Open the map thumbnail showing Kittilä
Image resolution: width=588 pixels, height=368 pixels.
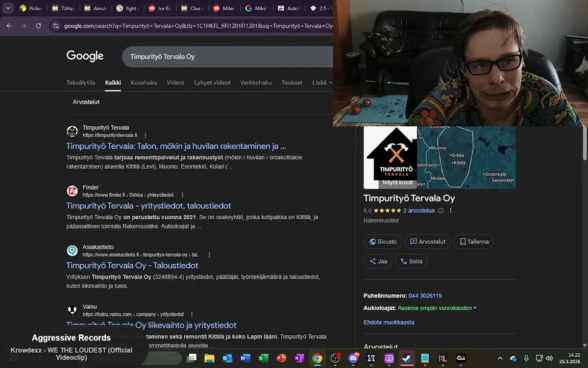(467, 158)
